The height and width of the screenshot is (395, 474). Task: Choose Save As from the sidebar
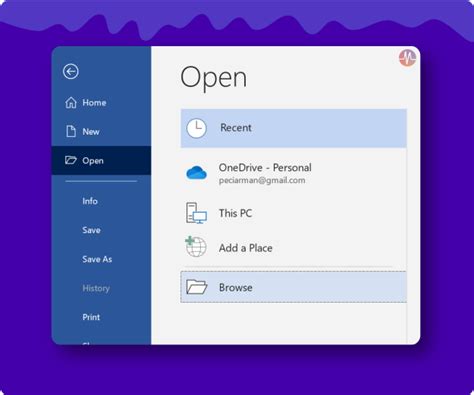(101, 259)
